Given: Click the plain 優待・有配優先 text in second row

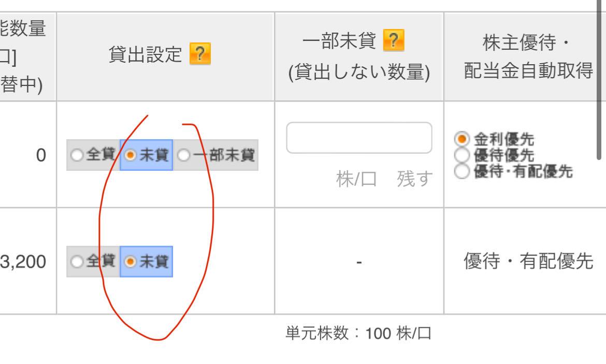Looking at the screenshot, I should [x=528, y=262].
